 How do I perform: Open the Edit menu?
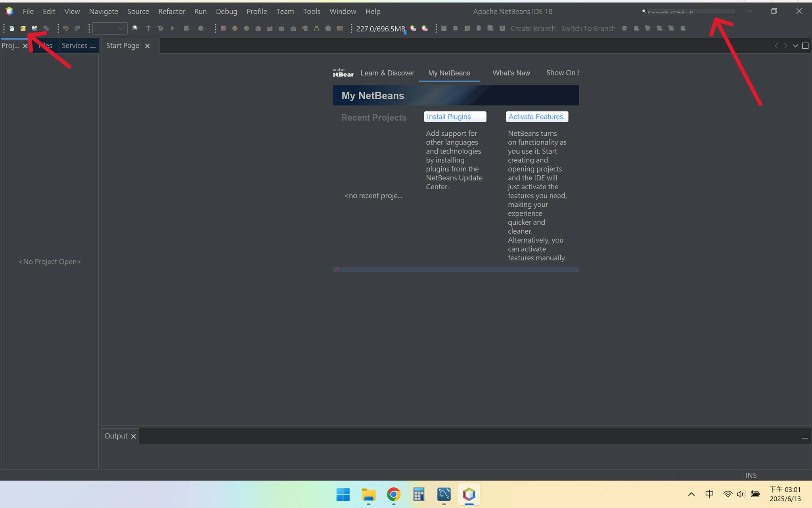coord(49,12)
